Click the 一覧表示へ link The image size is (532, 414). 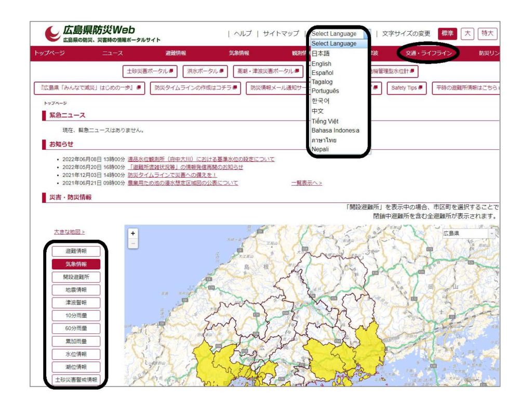click(x=306, y=183)
